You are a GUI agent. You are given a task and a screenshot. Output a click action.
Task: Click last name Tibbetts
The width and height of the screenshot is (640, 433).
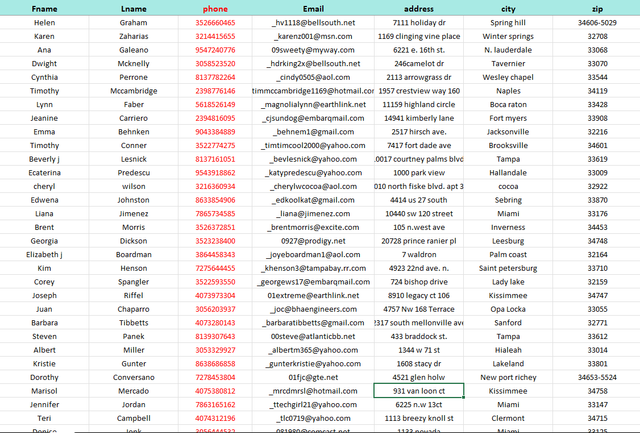tap(133, 322)
